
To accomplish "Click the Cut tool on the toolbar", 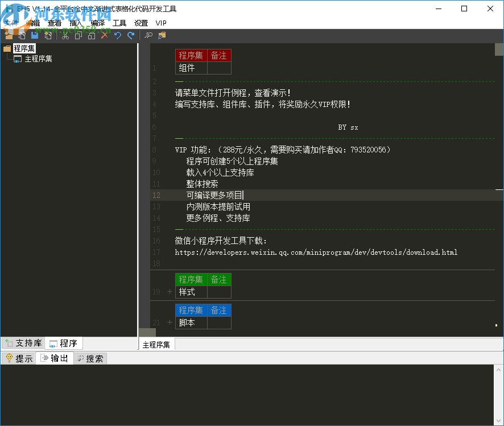I will click(65, 35).
